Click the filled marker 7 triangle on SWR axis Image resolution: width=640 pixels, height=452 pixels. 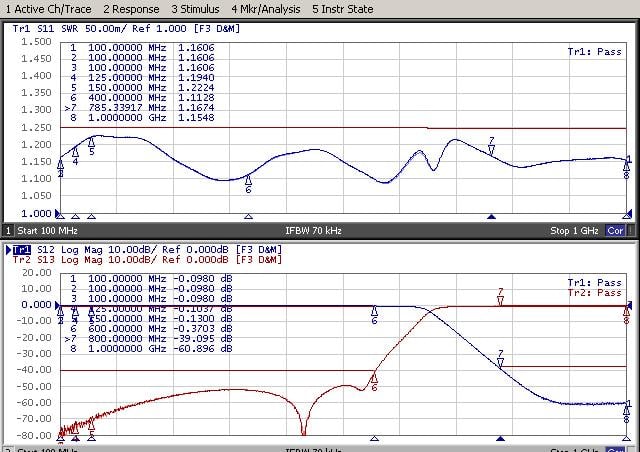(x=491, y=216)
